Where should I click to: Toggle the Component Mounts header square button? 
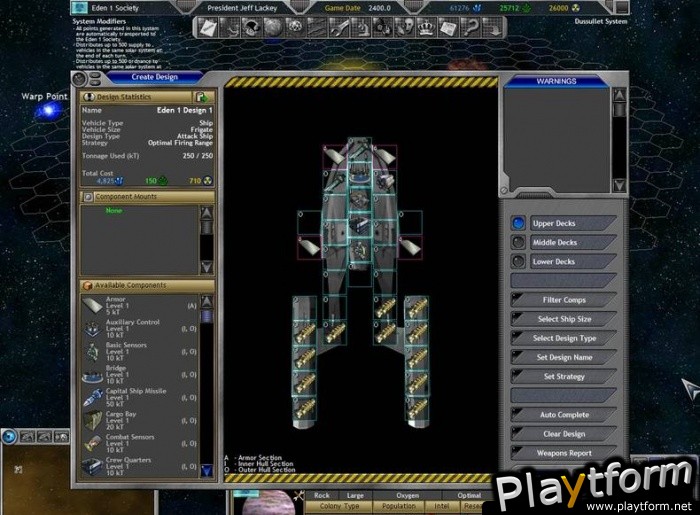pos(88,197)
